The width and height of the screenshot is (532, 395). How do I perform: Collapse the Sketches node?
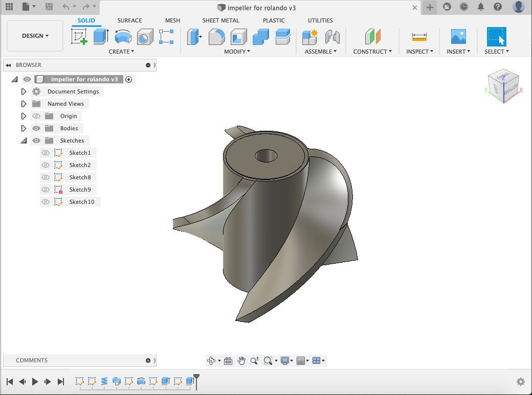[x=24, y=141]
